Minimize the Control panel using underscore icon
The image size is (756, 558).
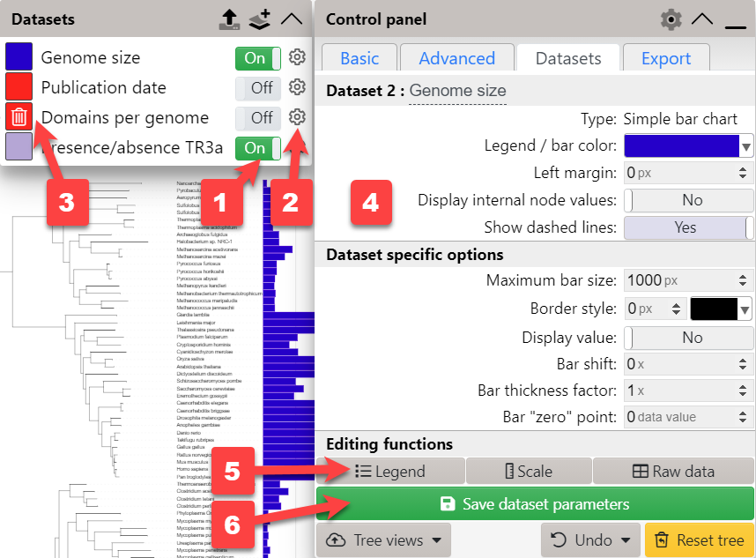(736, 20)
